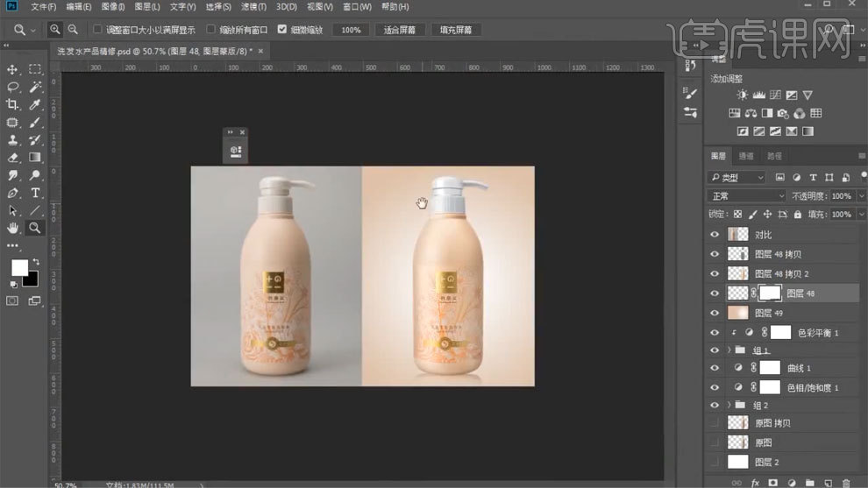The image size is (868, 488).
Task: Open the layer filter 类型 dropdown
Action: coord(736,177)
